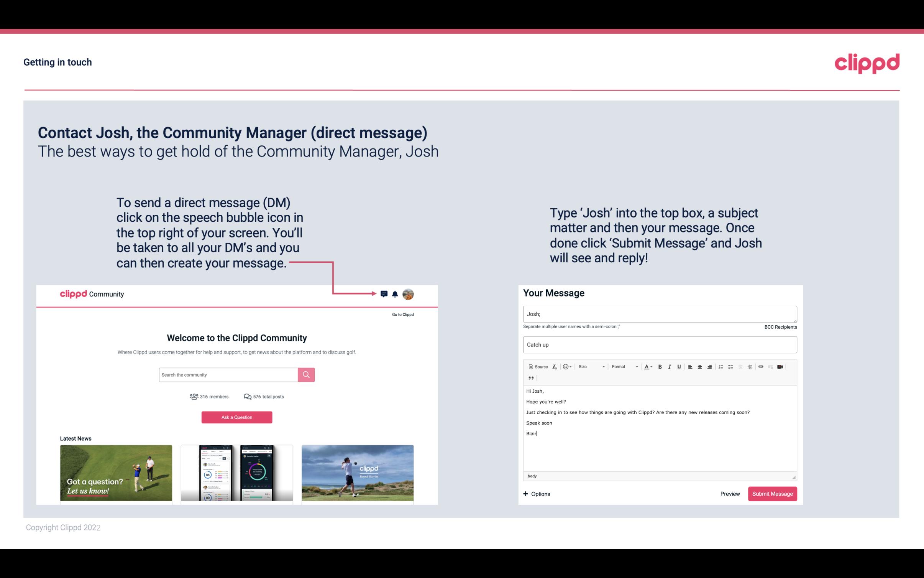Expand the Options section below message

click(x=537, y=494)
